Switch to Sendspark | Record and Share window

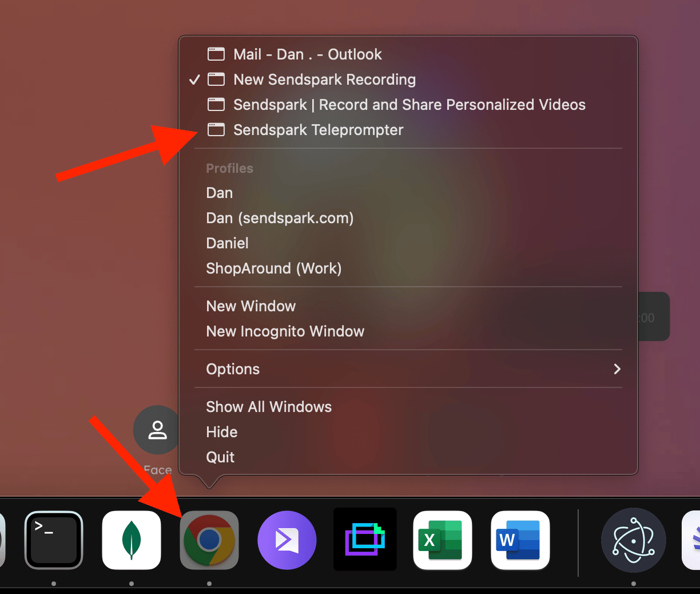coord(408,105)
